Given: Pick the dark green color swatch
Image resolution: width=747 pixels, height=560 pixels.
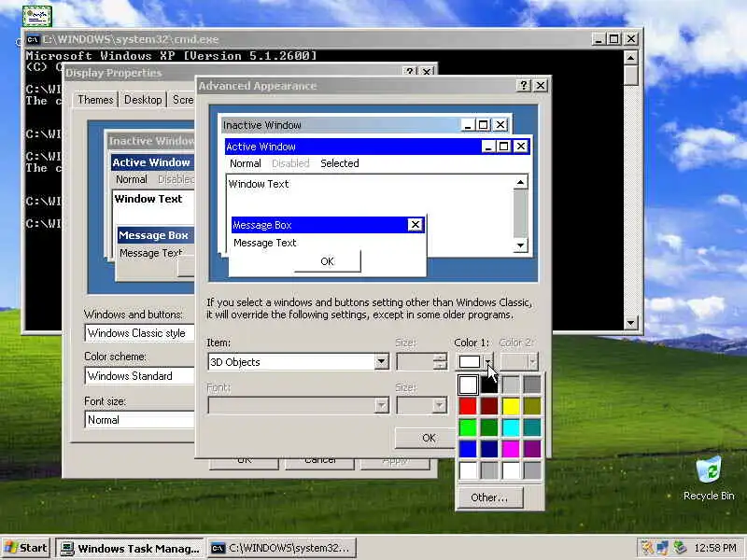Looking at the screenshot, I should pos(488,427).
